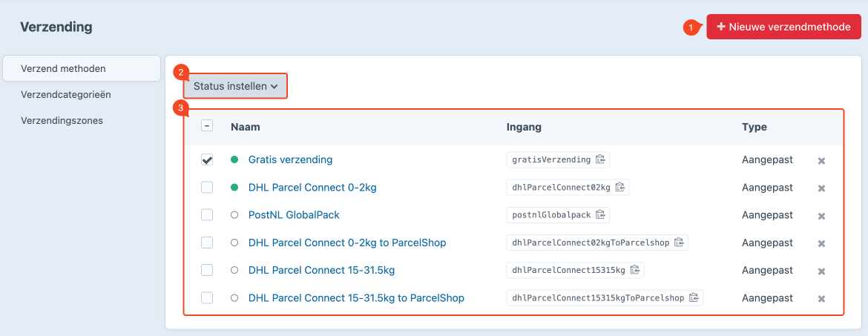Open the Gratis verzending method link

(290, 159)
